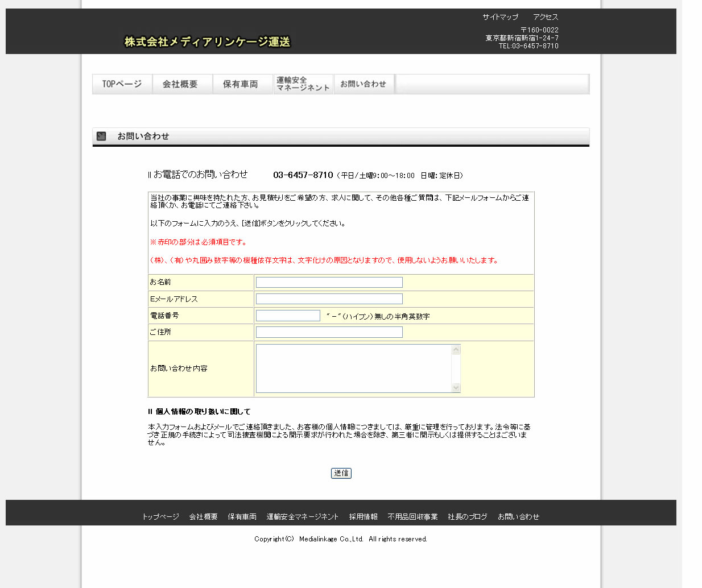The image size is (702, 588).
Task: Open the 会社概要 navigation tab
Action: click(x=183, y=84)
